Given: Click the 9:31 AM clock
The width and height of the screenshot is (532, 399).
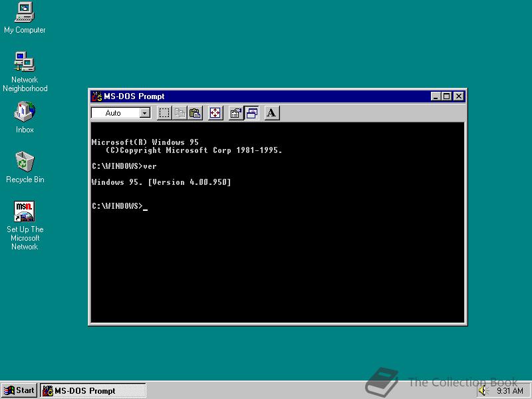Looking at the screenshot, I should click(510, 391).
